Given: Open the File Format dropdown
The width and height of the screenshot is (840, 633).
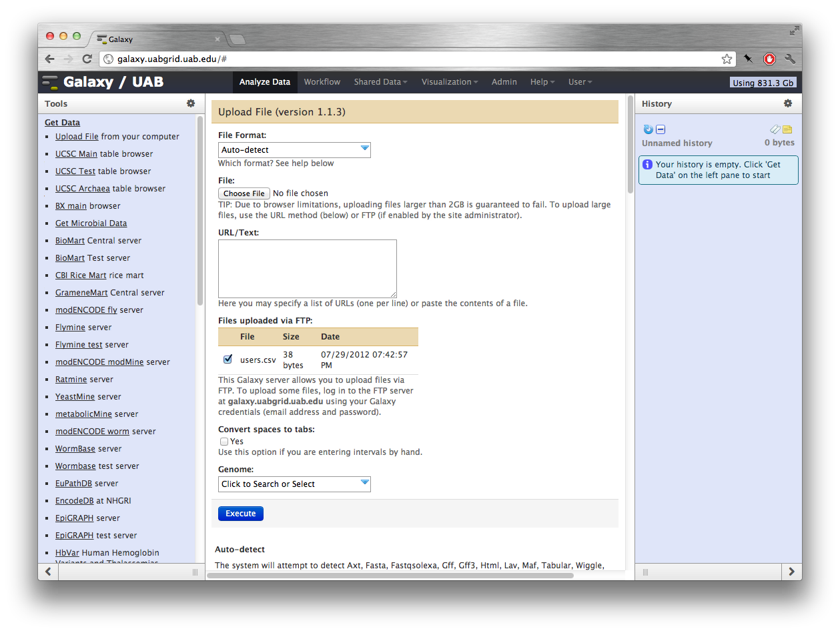Looking at the screenshot, I should (x=294, y=150).
